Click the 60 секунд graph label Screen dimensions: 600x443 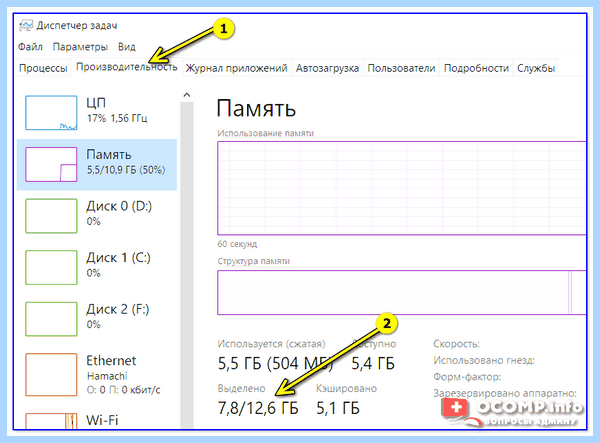pos(237,244)
